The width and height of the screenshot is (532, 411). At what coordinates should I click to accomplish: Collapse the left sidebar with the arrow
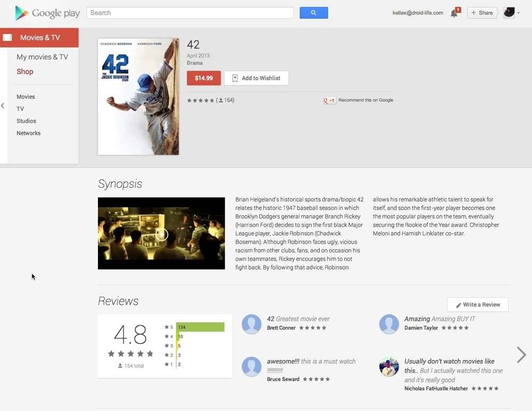click(3, 106)
